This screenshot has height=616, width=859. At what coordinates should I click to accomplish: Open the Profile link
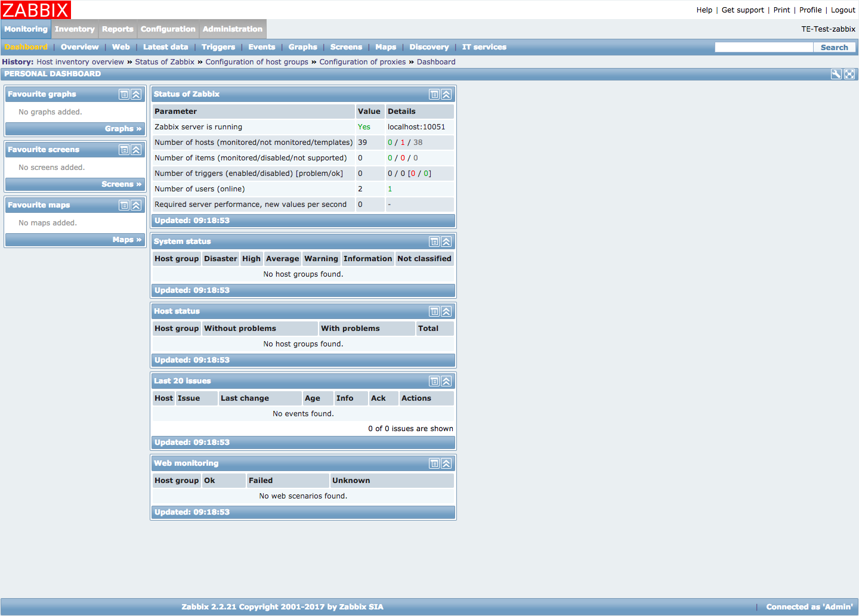coord(811,10)
